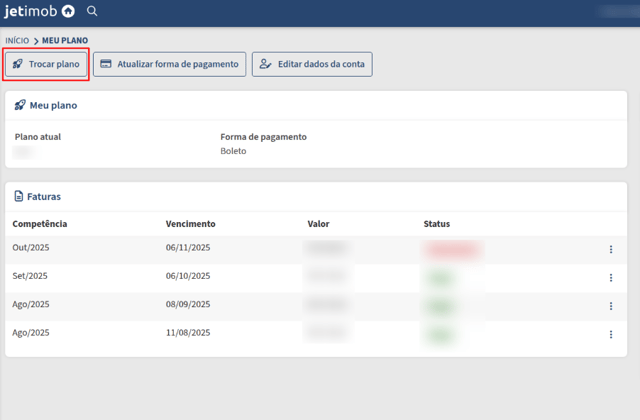Click the MEU PLANO breadcrumb
The height and width of the screenshot is (420, 640).
[x=65, y=40]
